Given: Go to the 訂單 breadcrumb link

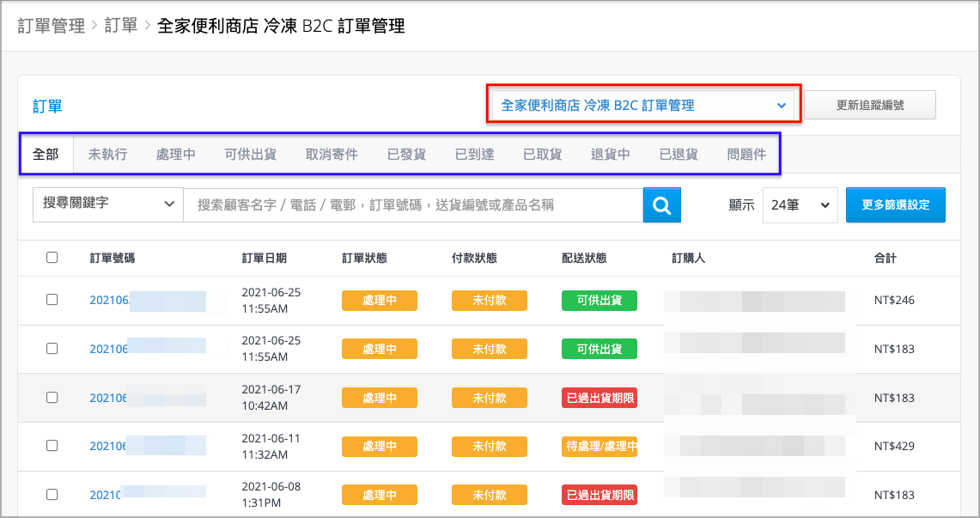Looking at the screenshot, I should (x=121, y=26).
